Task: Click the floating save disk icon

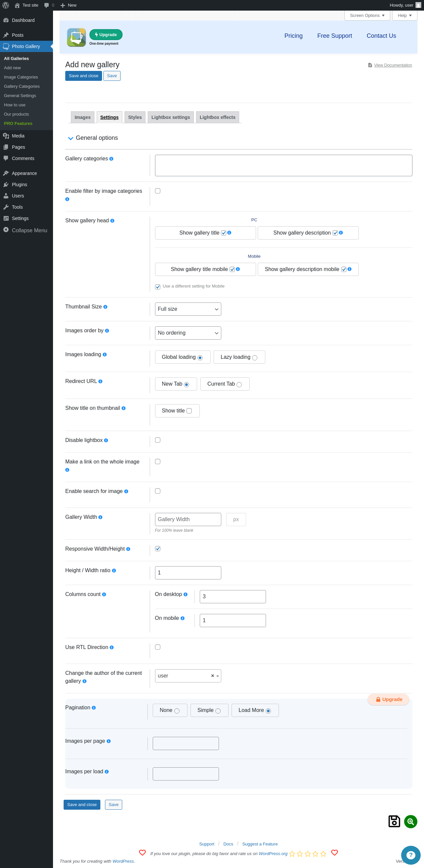Action: [394, 821]
